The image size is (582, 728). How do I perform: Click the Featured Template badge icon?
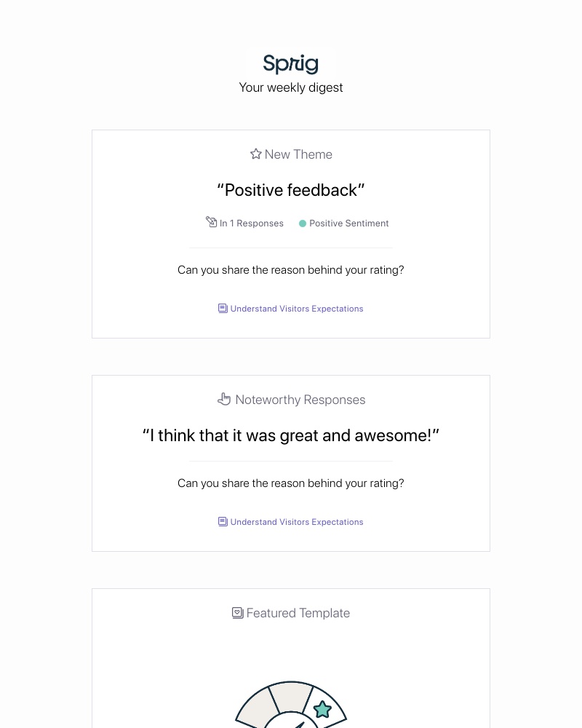[237, 612]
